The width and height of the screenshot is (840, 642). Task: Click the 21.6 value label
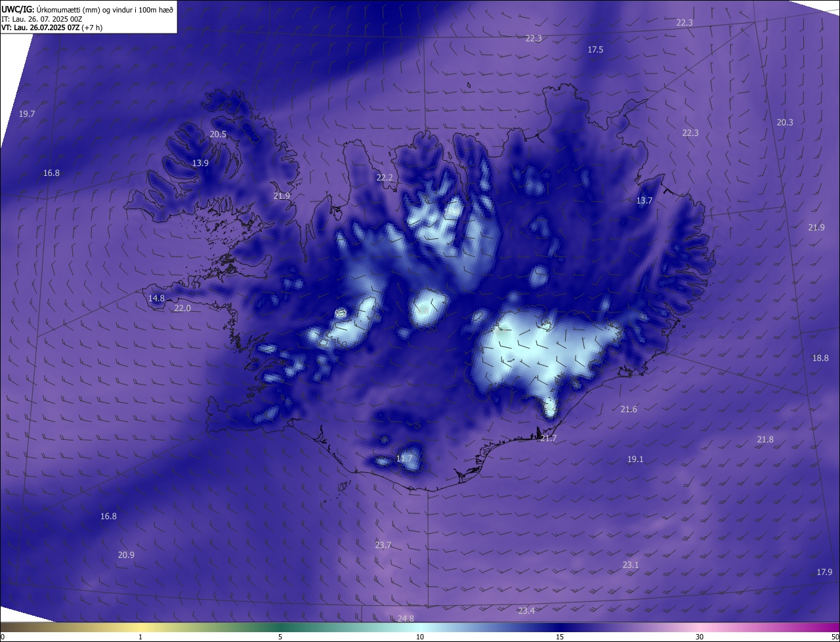(x=629, y=409)
